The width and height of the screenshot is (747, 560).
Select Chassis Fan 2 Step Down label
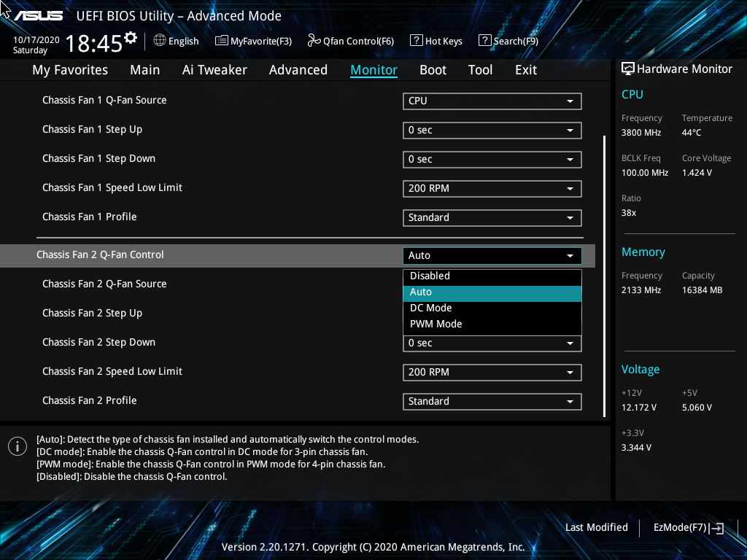coord(98,343)
